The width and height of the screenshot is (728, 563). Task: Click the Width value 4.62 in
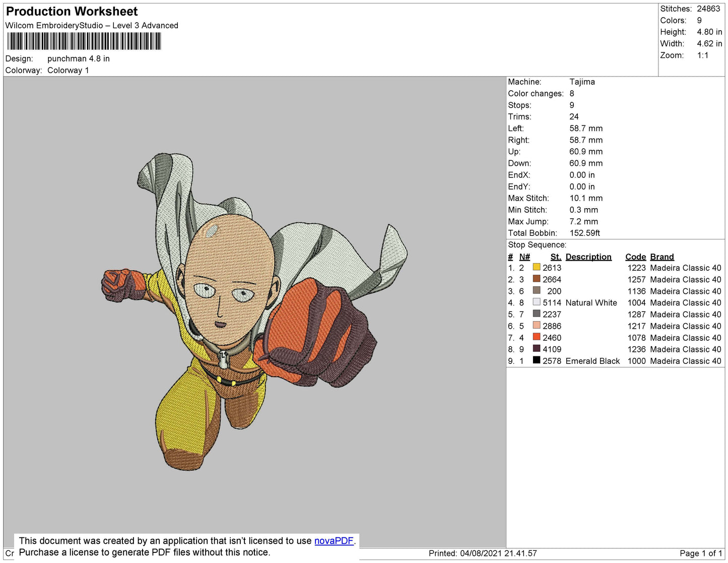[x=709, y=43]
